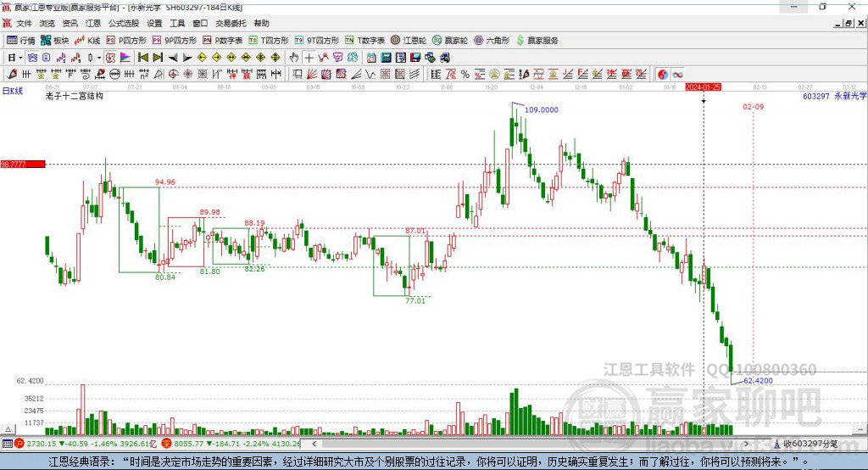This screenshot has width=868, height=470.
Task: Expand the 日 period dropdown arrow
Action: coord(20,58)
